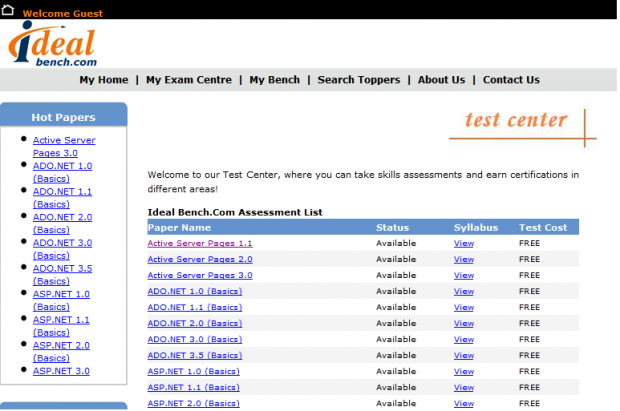
Task: Open the My Bench menu item
Action: 274,80
